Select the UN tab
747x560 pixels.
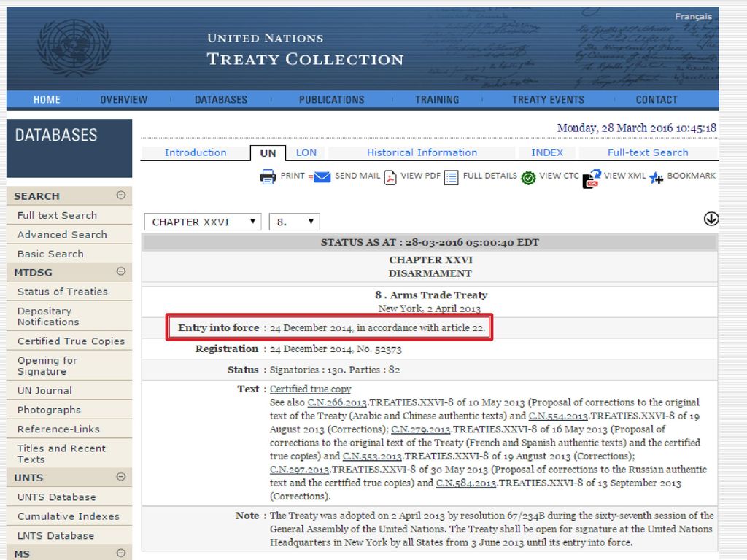[x=268, y=153]
